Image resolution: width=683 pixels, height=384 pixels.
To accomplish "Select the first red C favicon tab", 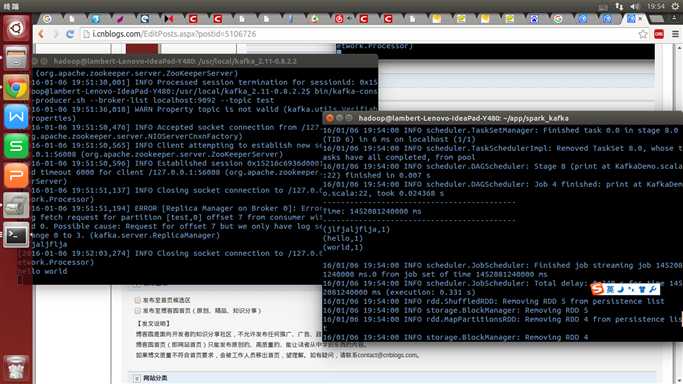I will (x=193, y=19).
